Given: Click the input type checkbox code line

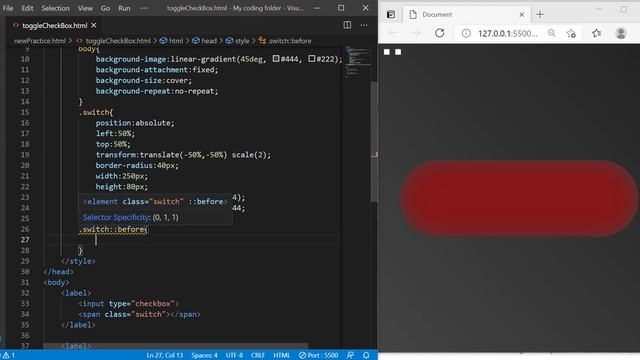Looking at the screenshot, I should (129, 304).
